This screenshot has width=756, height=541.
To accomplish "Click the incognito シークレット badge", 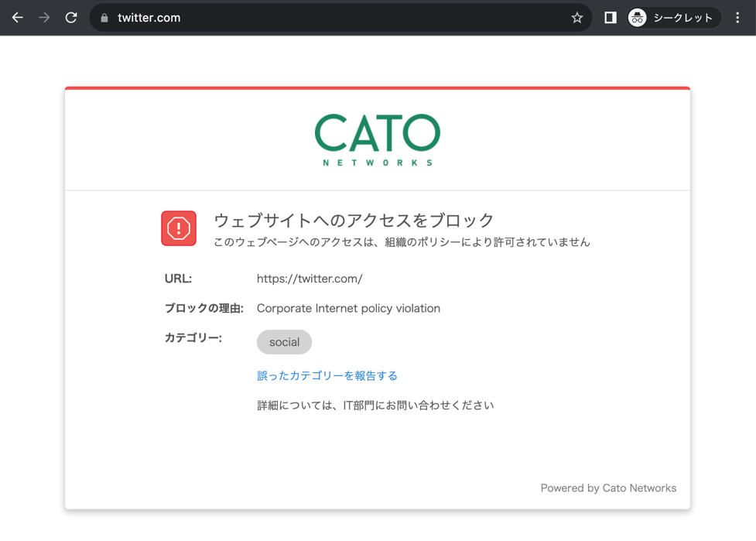I will 673,18.
